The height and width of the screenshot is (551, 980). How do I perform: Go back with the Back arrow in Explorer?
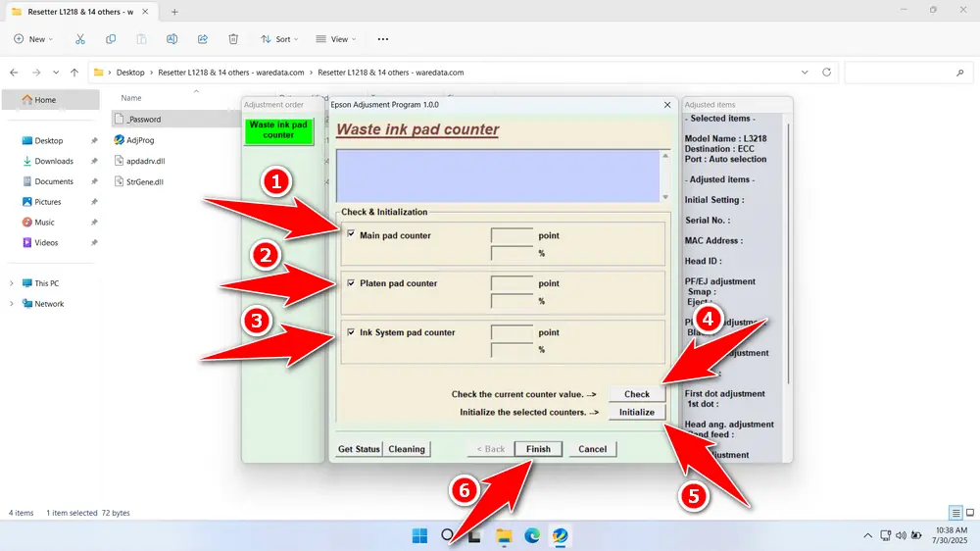click(x=14, y=73)
